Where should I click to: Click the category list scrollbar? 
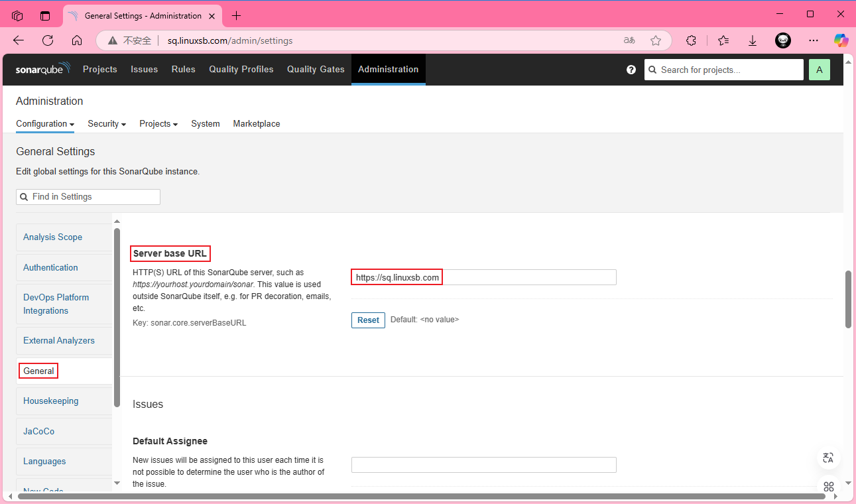[117, 317]
